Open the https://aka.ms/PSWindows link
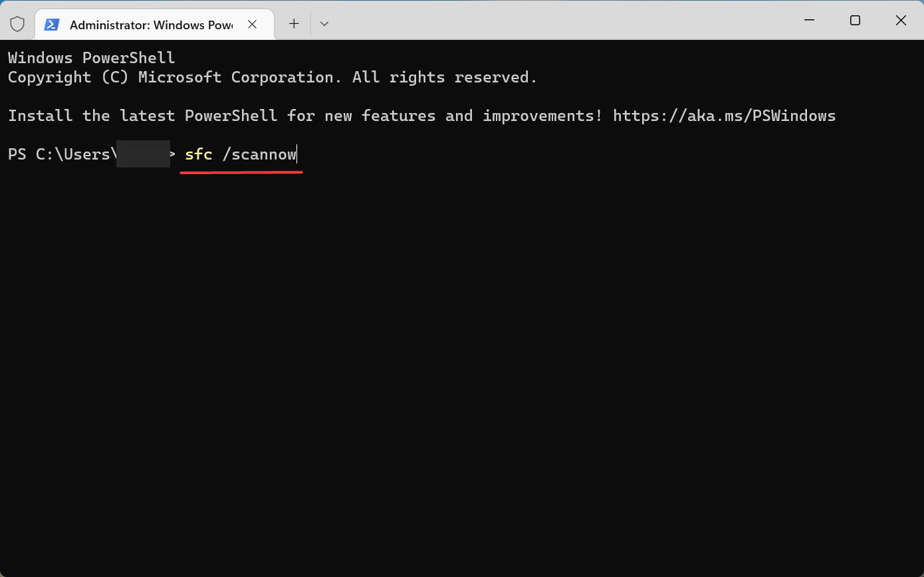This screenshot has height=577, width=924. coord(724,116)
